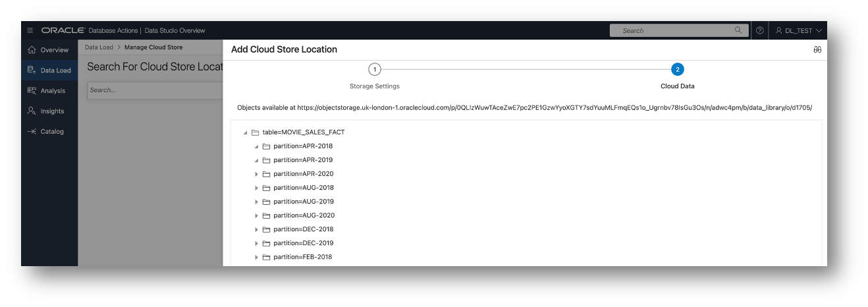The image size is (868, 307).
Task: Click the partition=AUG-2018 folder icon
Action: click(x=267, y=188)
